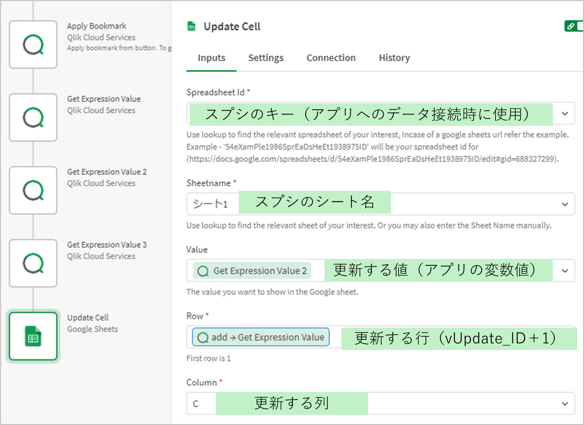Select the Update Cell Google Sheets block
584x425 pixels.
pos(33,336)
